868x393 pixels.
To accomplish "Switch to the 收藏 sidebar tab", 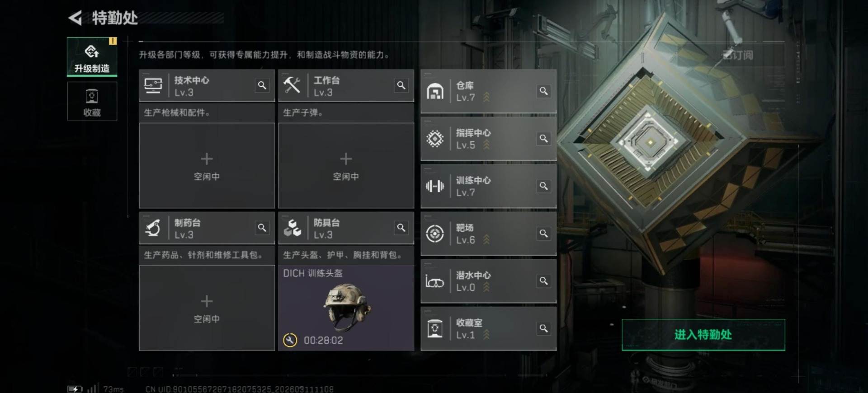I will [x=92, y=101].
